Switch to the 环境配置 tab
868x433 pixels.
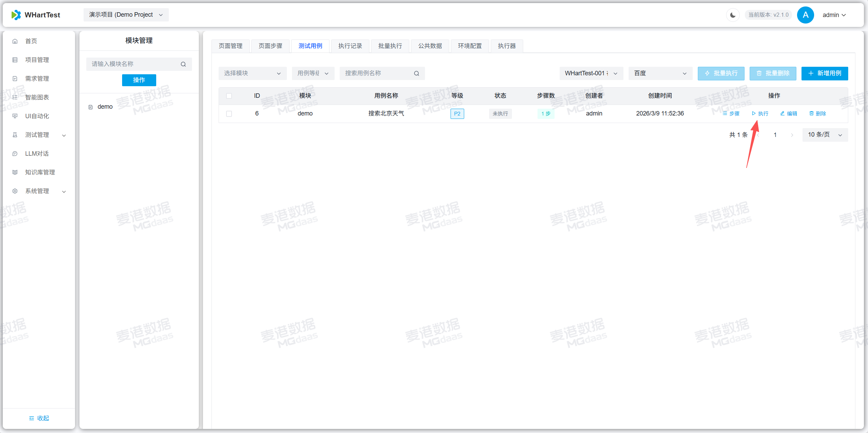click(x=470, y=46)
